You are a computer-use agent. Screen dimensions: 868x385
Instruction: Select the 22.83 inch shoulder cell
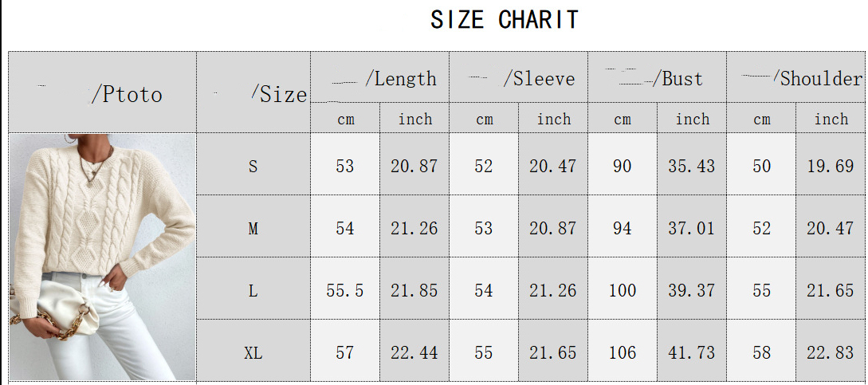(831, 351)
